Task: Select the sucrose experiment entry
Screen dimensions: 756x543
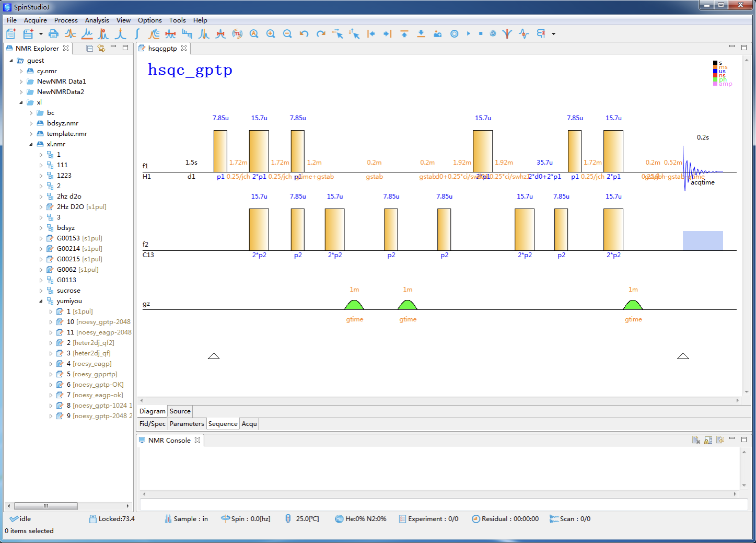Action: 68,291
